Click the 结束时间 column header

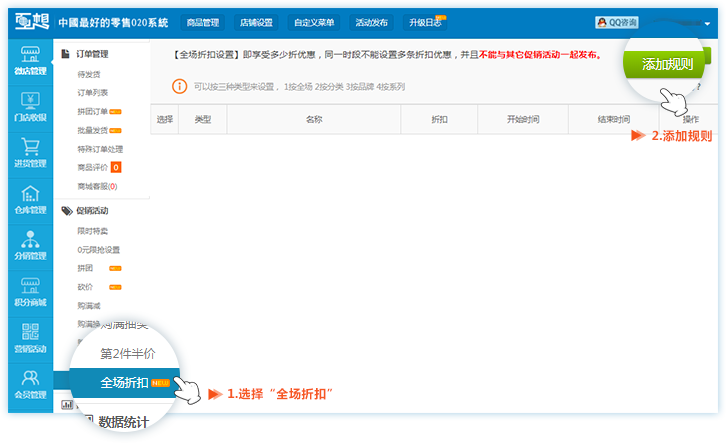[x=613, y=119]
